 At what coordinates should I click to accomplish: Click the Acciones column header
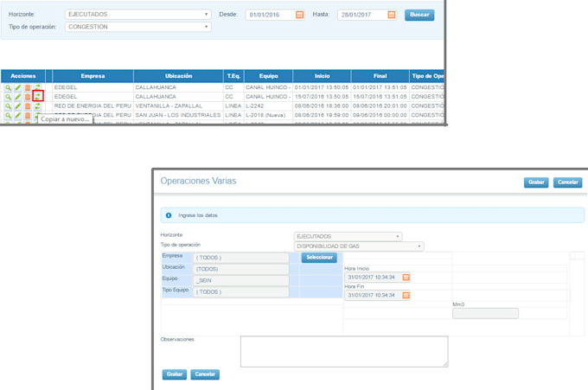click(x=23, y=76)
